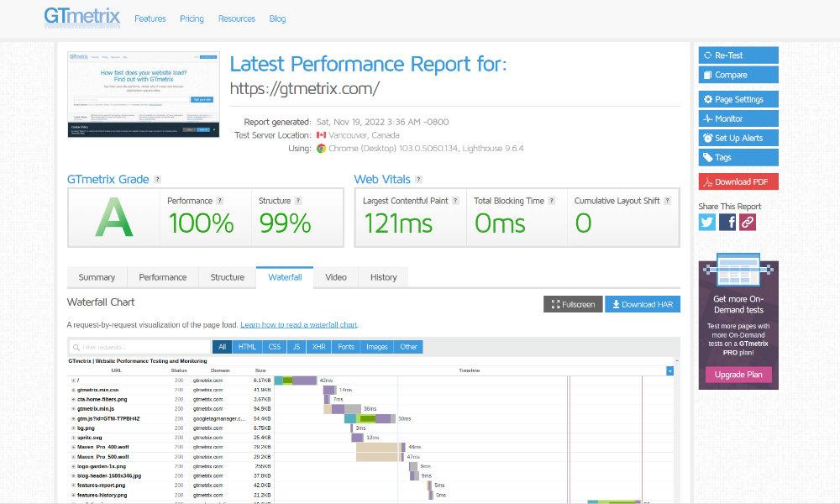Viewport: 840px width, 504px height.
Task: Click the Chrome browser icon
Action: tap(321, 149)
